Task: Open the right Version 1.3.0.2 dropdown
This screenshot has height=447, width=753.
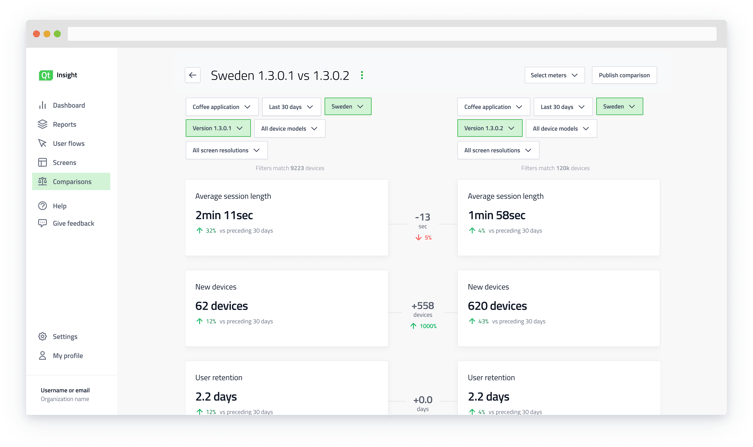Action: [x=490, y=128]
